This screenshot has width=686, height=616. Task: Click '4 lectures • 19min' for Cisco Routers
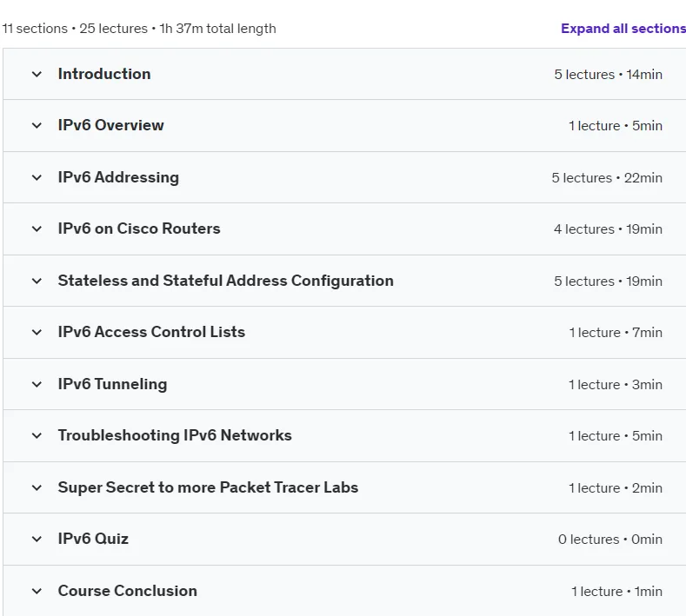[x=608, y=229]
